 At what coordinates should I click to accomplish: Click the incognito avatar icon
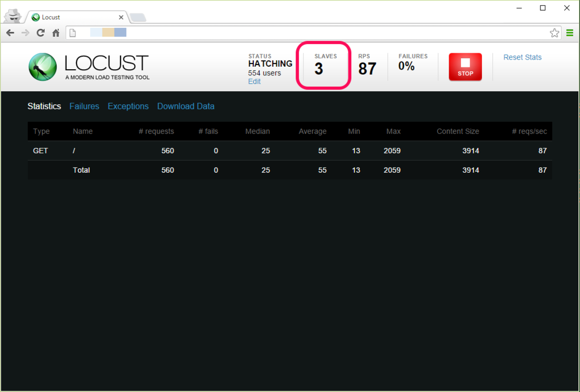[12, 16]
